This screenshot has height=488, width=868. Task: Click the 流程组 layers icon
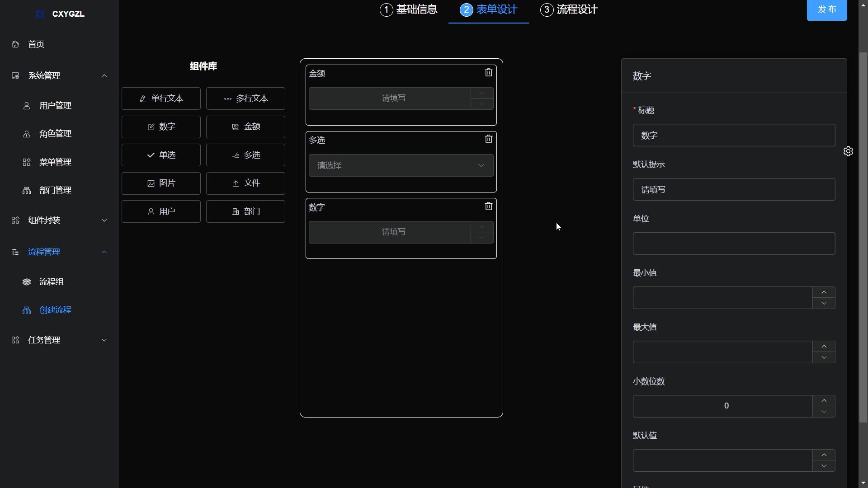coord(27,282)
